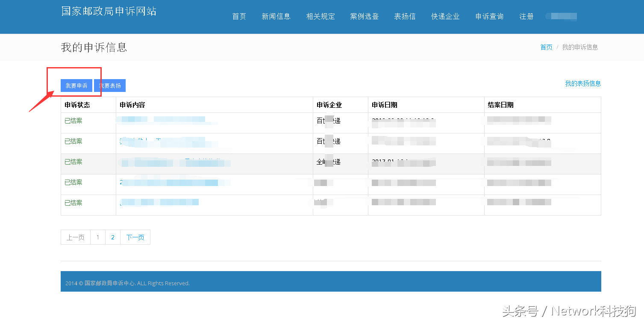Click the 我要申诉 button to file a complaint

coord(76,85)
